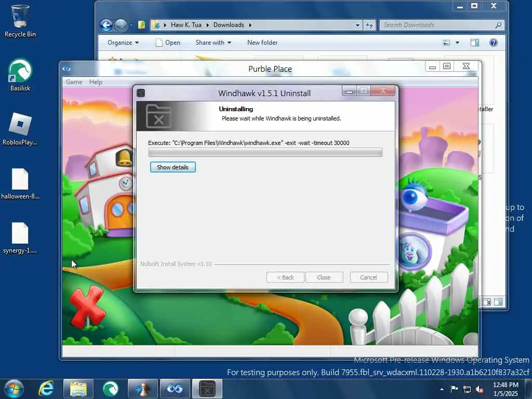This screenshot has width=532, height=399.
Task: Click the red X sign in Purble Place
Action: (87, 306)
